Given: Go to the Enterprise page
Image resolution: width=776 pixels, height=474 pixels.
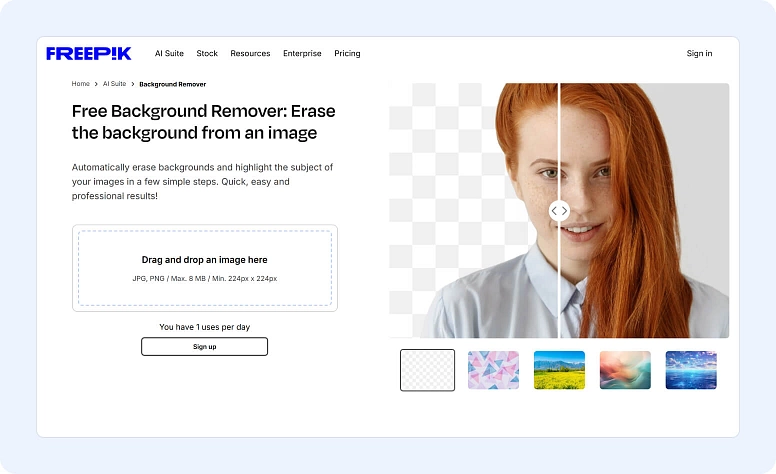Looking at the screenshot, I should pyautogui.click(x=303, y=54).
